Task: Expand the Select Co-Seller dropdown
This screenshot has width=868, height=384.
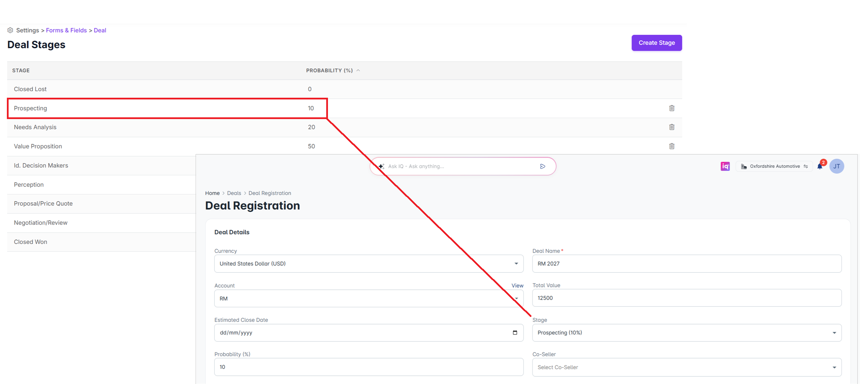Action: click(686, 367)
